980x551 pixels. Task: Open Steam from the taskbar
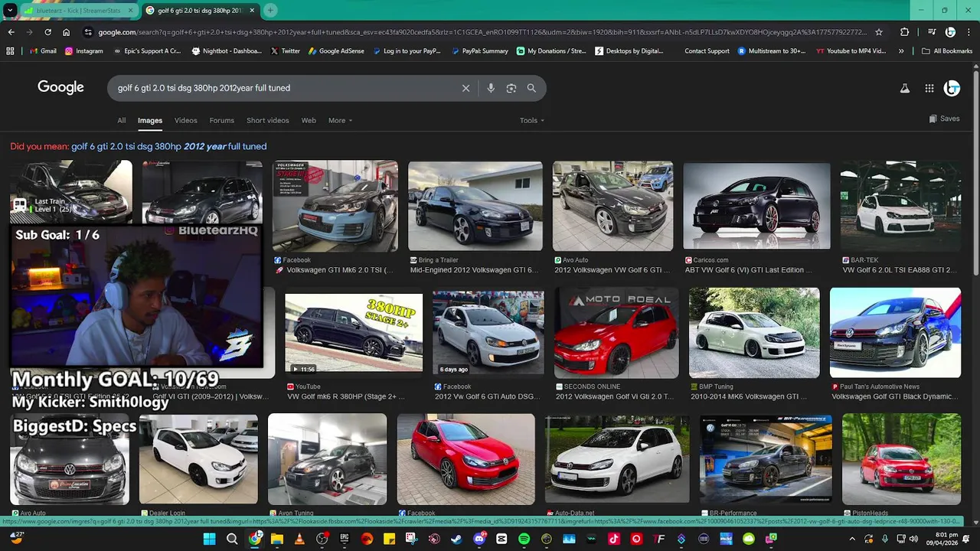coord(457,539)
